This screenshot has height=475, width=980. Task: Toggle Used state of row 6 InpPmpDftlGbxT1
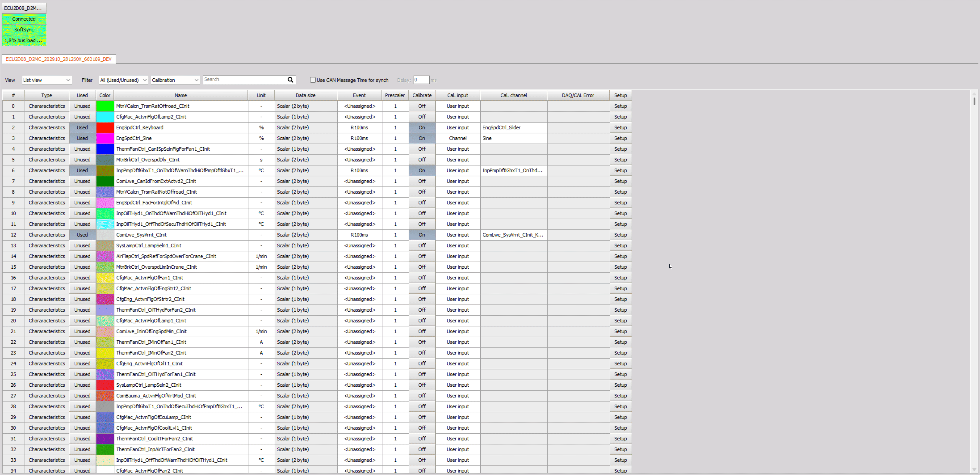tap(82, 171)
